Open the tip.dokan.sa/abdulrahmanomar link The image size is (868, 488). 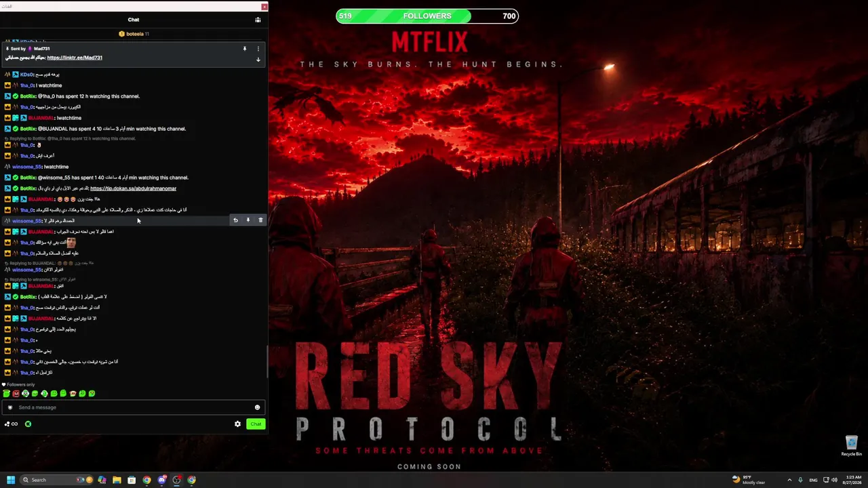tap(133, 188)
